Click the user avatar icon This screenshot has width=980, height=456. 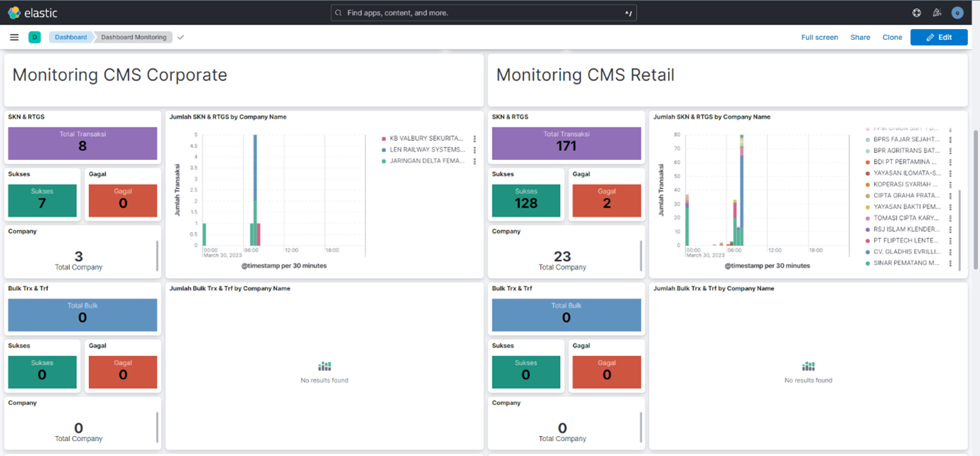coord(957,13)
